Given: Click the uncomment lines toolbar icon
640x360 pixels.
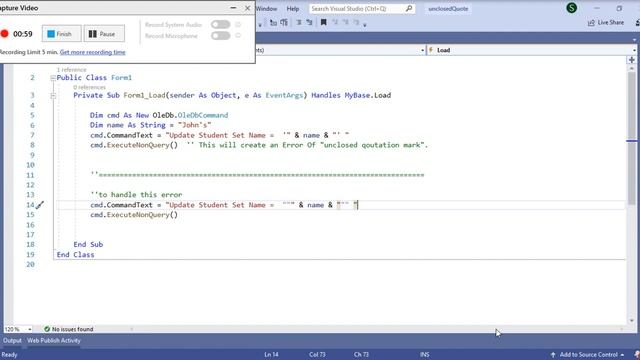Looking at the screenshot, I should tap(309, 22).
